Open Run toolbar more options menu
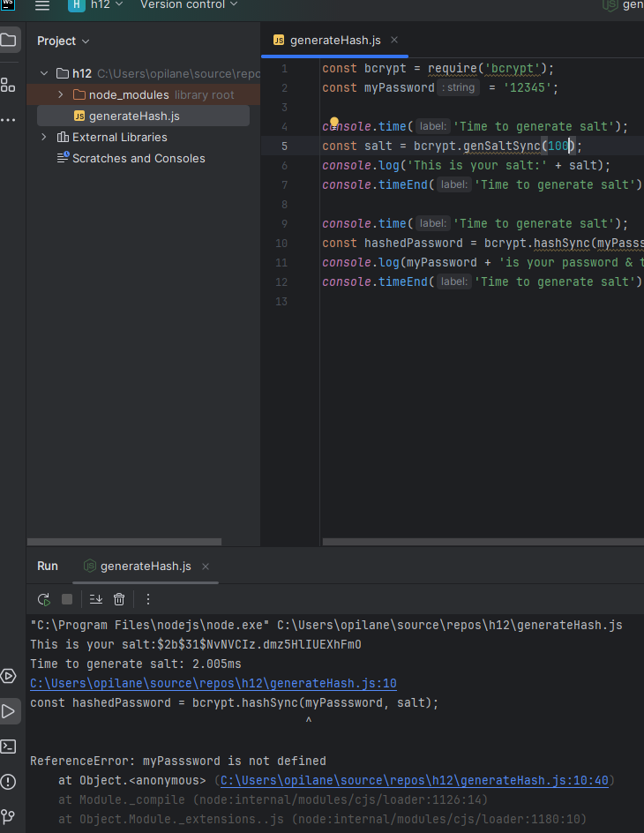 148,599
